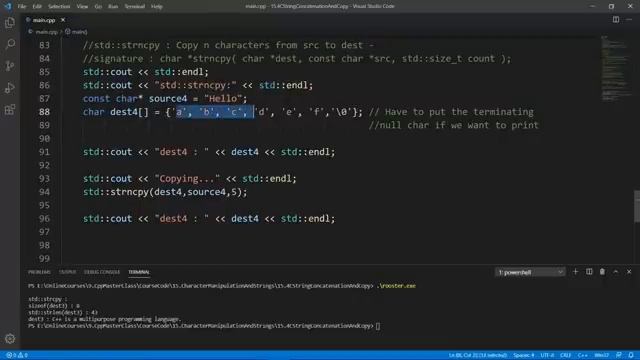Change file encoding via UTF-8 status entry
640x360 pixels.
point(547,355)
